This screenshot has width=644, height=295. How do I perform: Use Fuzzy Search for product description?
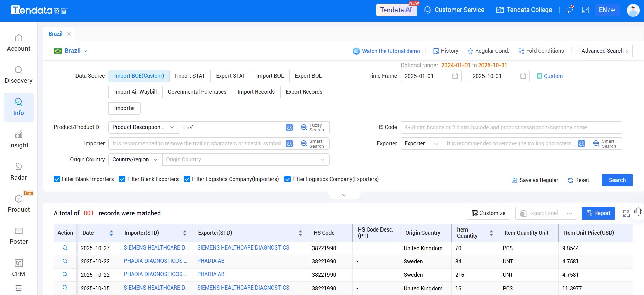coord(312,127)
